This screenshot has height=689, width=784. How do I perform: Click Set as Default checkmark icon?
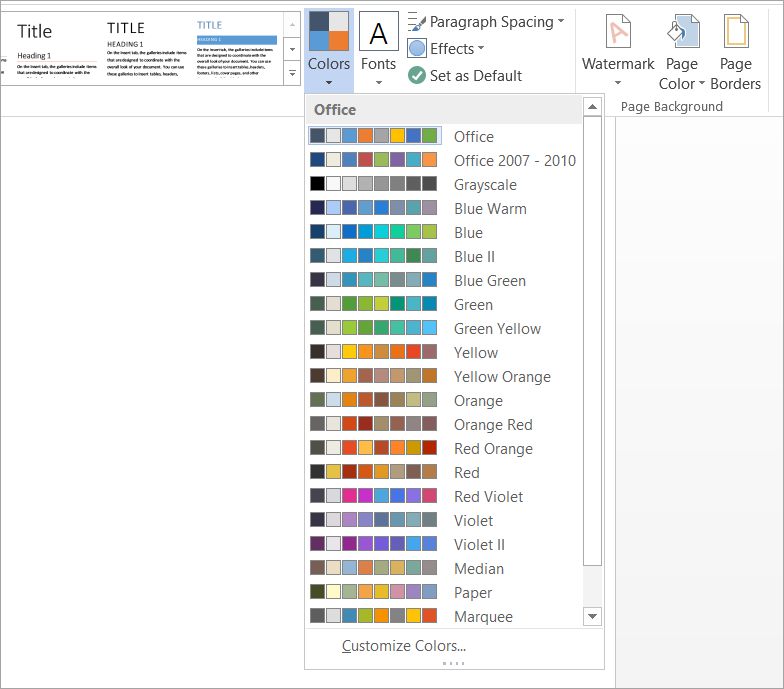click(x=416, y=76)
